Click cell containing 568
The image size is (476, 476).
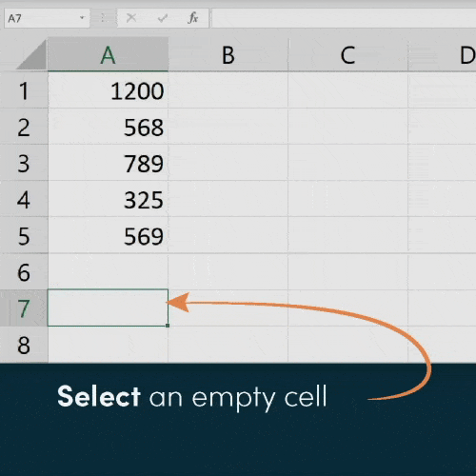[108, 127]
